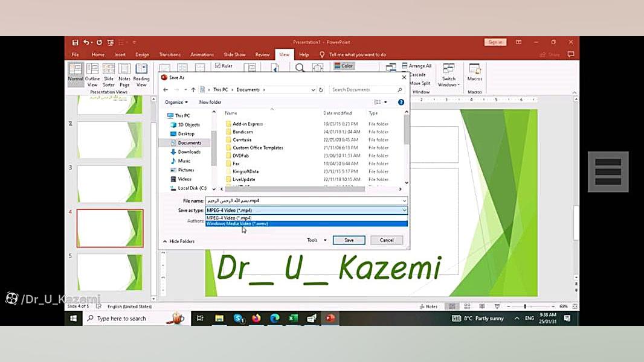The width and height of the screenshot is (644, 362).
Task: Click the file list horizontal scrollbar
Action: click(295, 189)
